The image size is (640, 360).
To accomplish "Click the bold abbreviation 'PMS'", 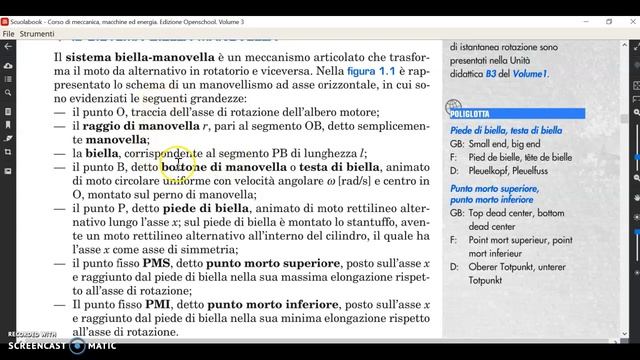I will (x=156, y=263).
